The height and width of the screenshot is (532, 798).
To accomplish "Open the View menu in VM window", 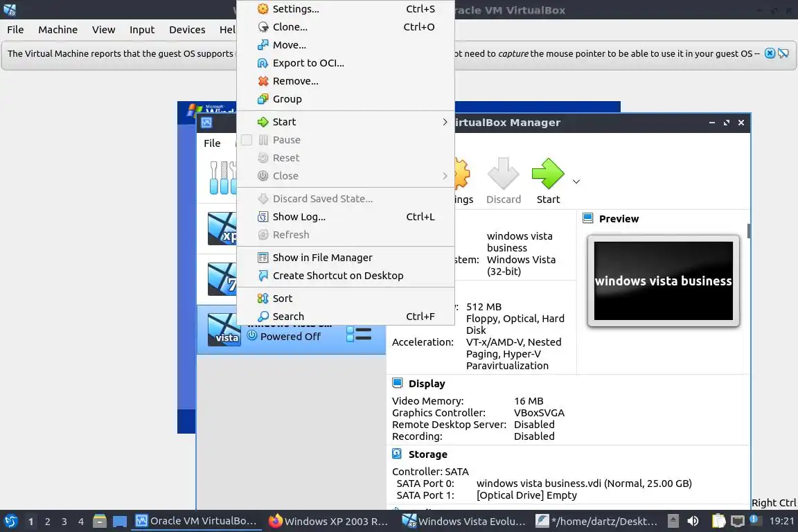I will click(x=103, y=30).
